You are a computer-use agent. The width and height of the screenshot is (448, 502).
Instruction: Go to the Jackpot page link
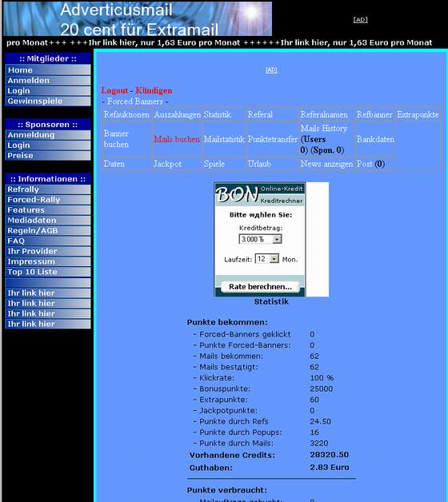click(x=167, y=164)
